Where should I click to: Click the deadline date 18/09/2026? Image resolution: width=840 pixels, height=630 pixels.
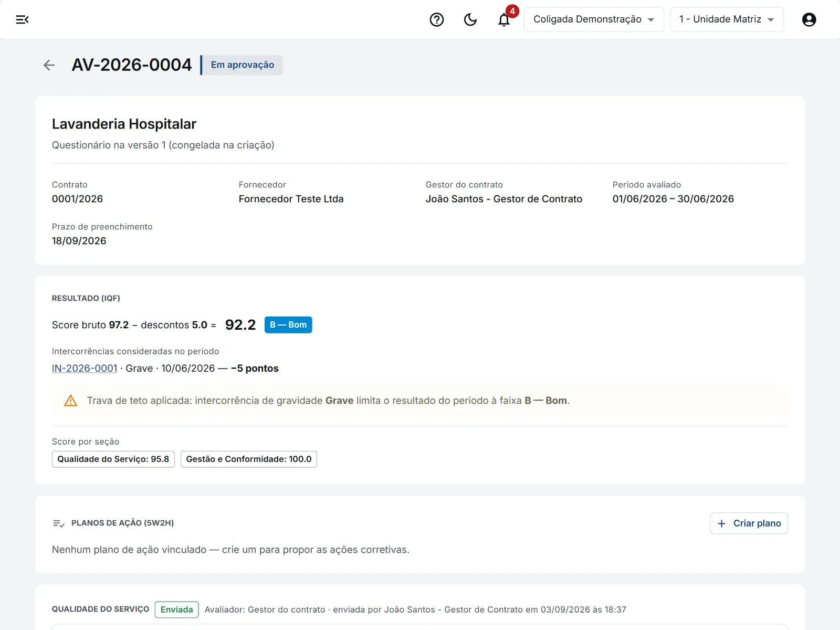tap(79, 241)
